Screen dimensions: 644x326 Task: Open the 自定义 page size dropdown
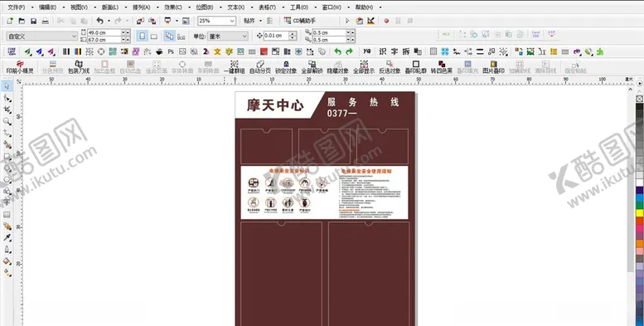(x=74, y=36)
